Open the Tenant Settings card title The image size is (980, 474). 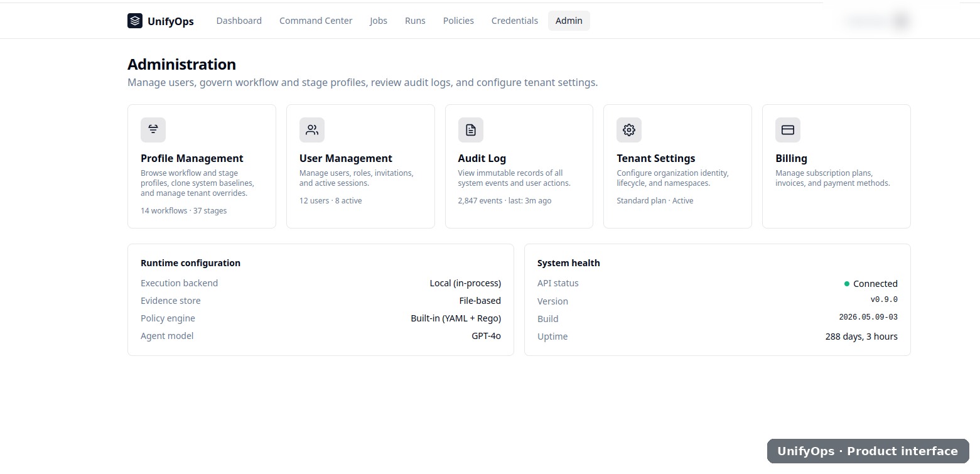(x=656, y=158)
